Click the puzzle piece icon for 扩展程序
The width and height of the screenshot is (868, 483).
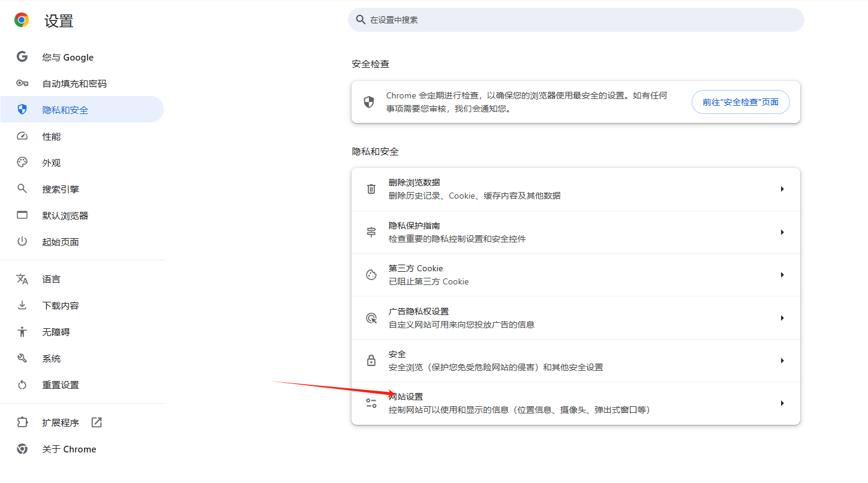22,422
